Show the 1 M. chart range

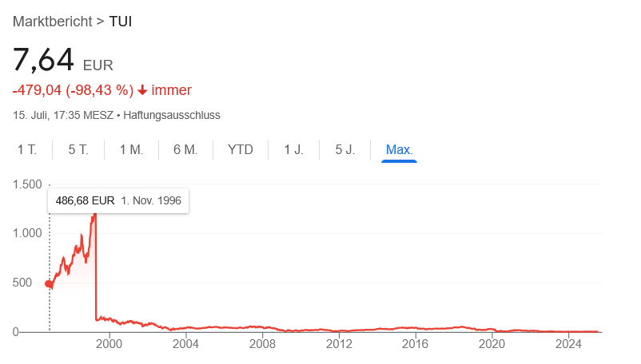point(132,149)
